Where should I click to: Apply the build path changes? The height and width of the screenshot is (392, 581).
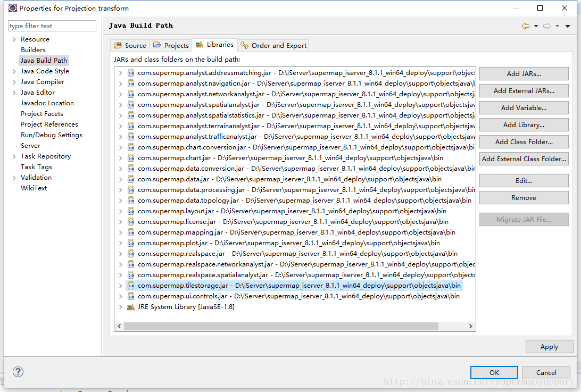[x=549, y=347]
